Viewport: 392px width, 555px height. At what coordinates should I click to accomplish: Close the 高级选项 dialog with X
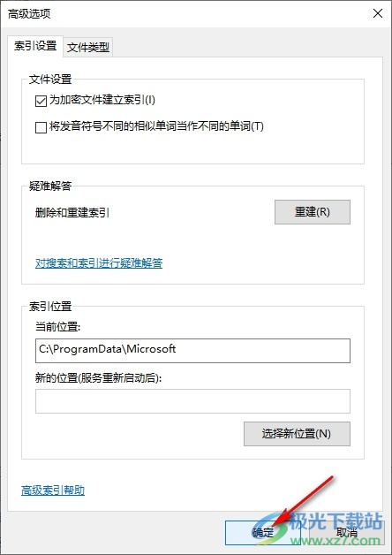(x=378, y=13)
